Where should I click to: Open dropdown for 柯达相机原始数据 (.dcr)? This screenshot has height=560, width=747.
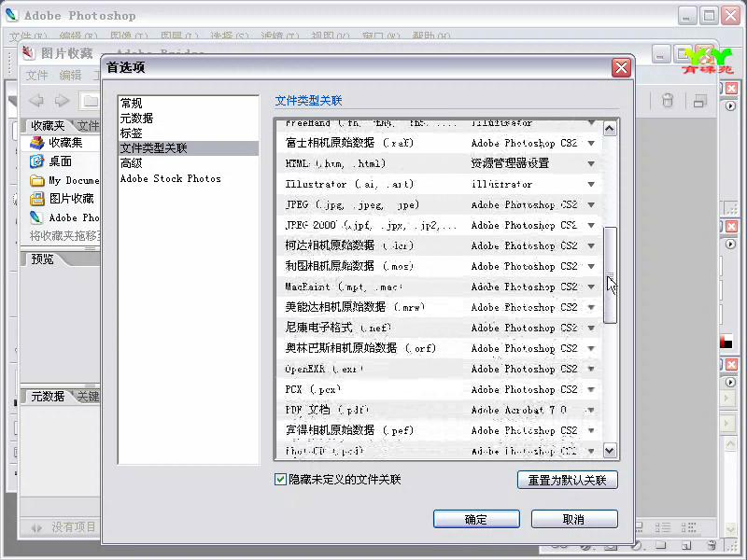coord(591,245)
